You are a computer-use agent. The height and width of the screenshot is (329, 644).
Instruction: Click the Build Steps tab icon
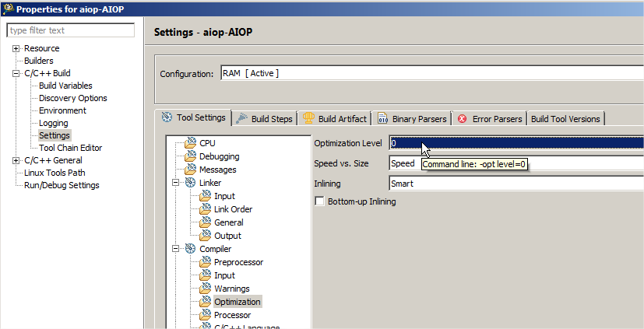[x=241, y=118]
